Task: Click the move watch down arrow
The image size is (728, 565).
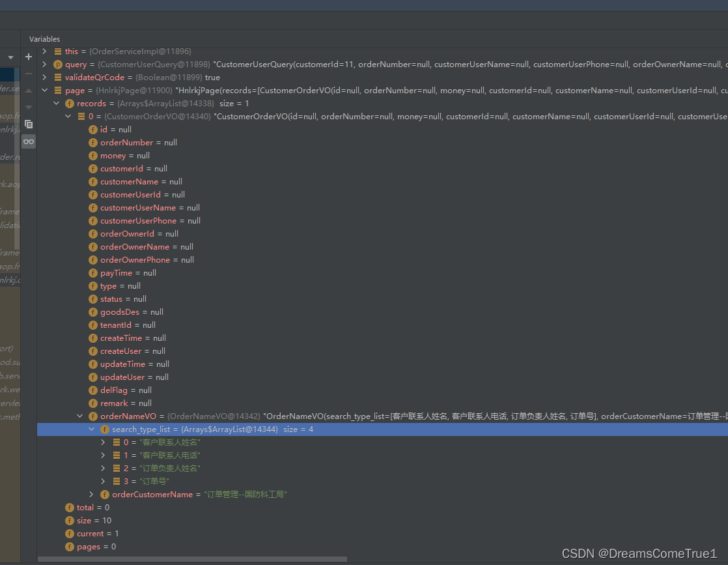Action: pos(28,108)
